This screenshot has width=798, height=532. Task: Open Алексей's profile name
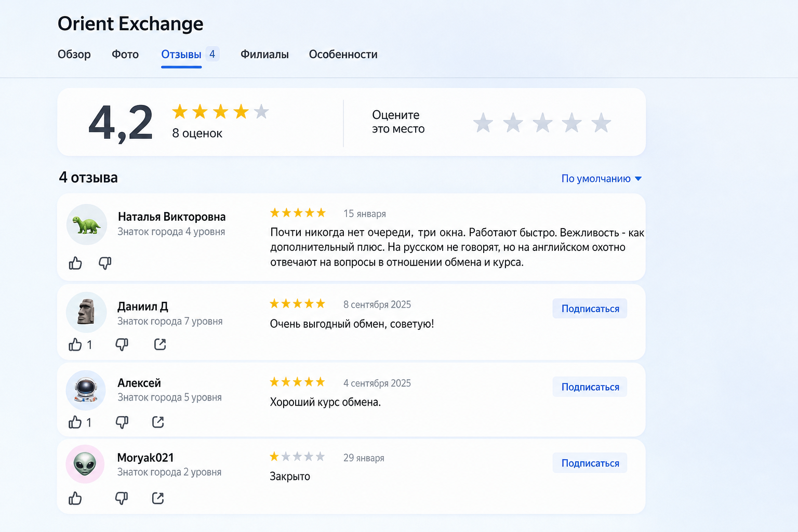139,383
